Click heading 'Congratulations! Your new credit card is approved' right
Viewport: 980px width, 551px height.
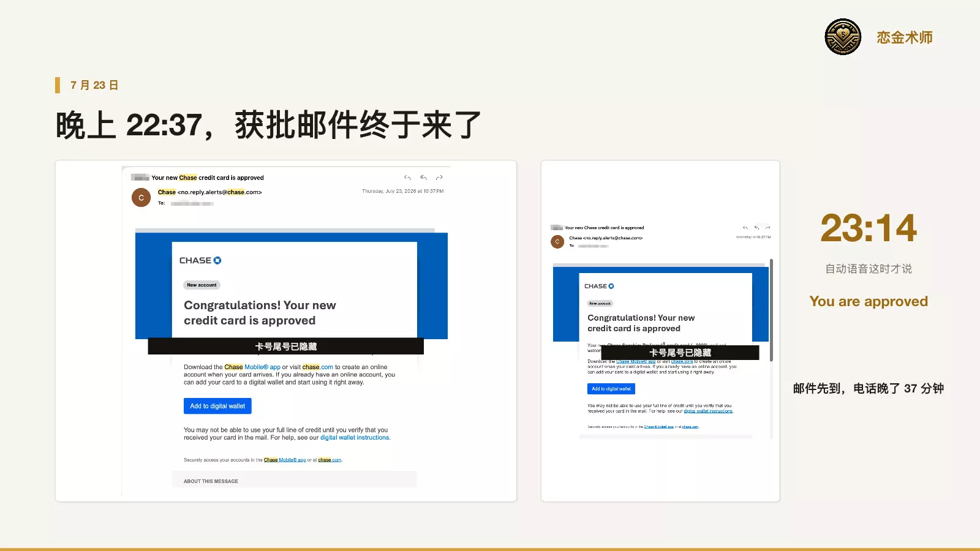(641, 323)
